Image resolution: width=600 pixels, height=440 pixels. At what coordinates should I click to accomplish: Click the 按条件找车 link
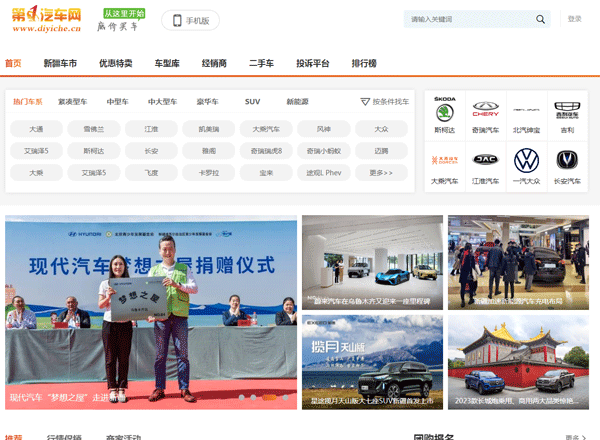click(x=391, y=102)
